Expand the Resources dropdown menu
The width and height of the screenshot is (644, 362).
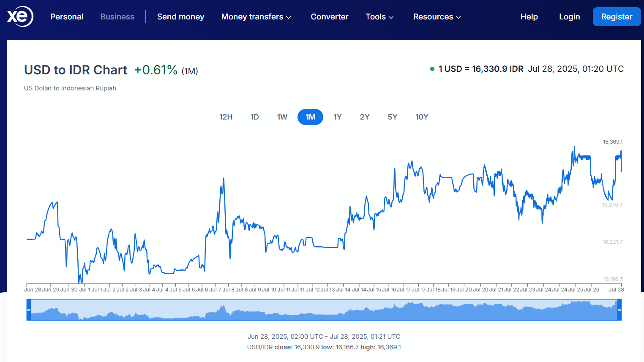(437, 17)
